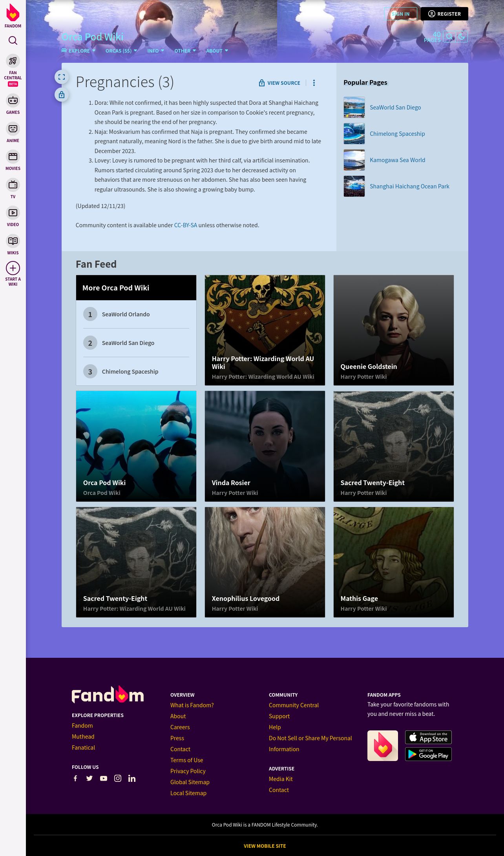Open the sidebar search icon
The height and width of the screenshot is (856, 504).
click(x=13, y=40)
